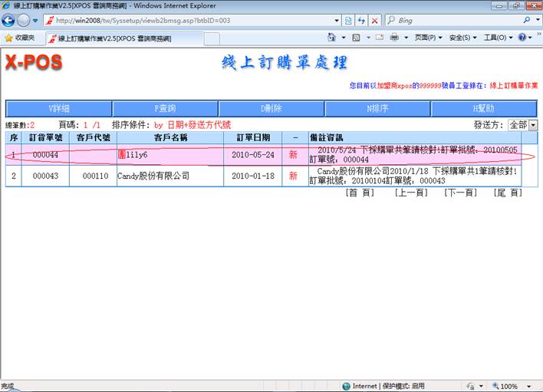Click the Stop loading X icon
This screenshot has height=392, width=543.
click(375, 20)
